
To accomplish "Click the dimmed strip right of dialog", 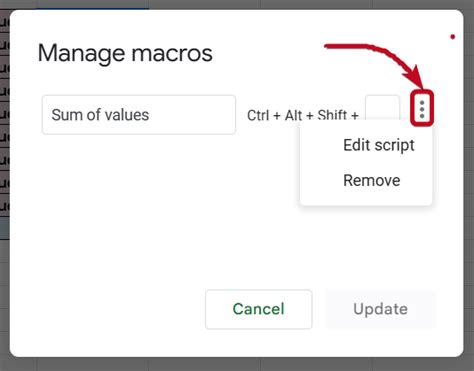I will point(469,185).
